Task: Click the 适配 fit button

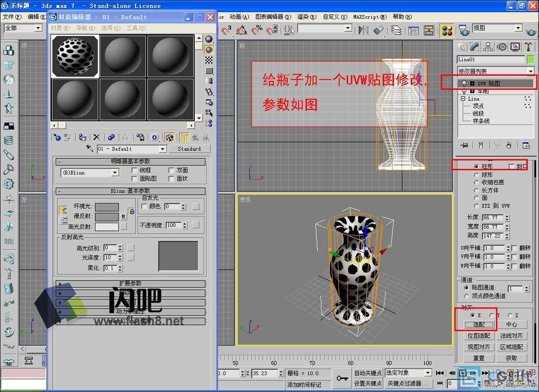Action: coord(479,324)
